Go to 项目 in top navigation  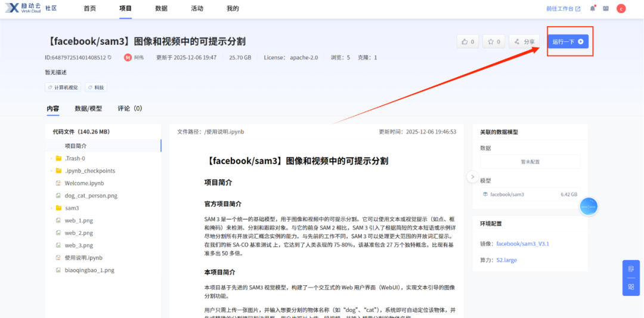[x=125, y=8]
